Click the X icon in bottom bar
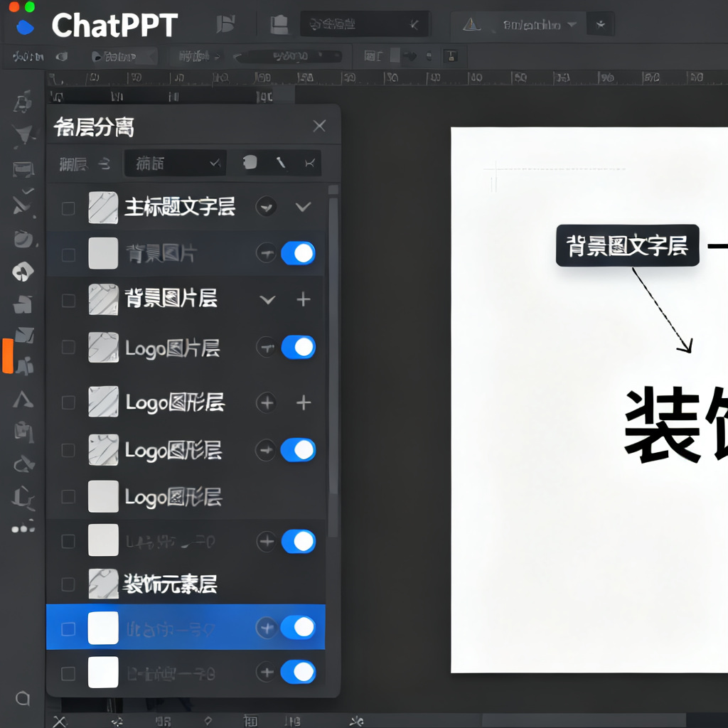The width and height of the screenshot is (728, 728). (x=60, y=721)
